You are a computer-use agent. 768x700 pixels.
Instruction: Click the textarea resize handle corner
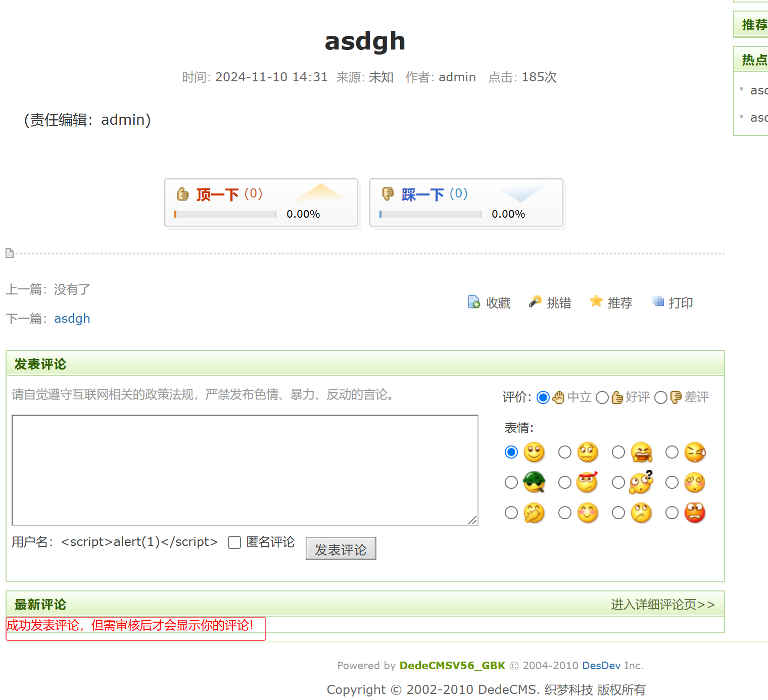tap(473, 520)
